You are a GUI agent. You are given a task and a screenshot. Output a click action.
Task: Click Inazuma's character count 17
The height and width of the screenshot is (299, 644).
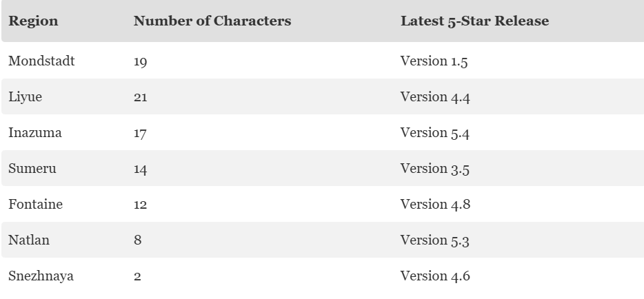point(140,133)
